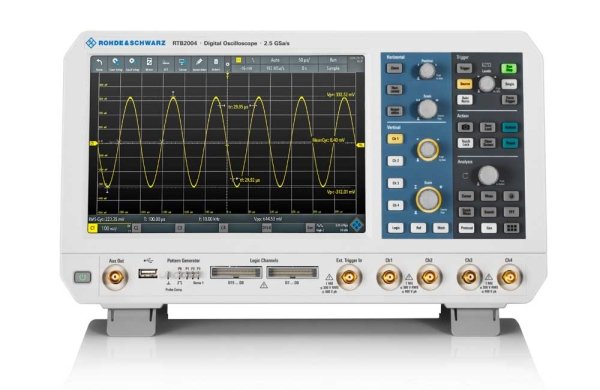Tap the Vp+ measurement label on waveform

click(x=341, y=94)
